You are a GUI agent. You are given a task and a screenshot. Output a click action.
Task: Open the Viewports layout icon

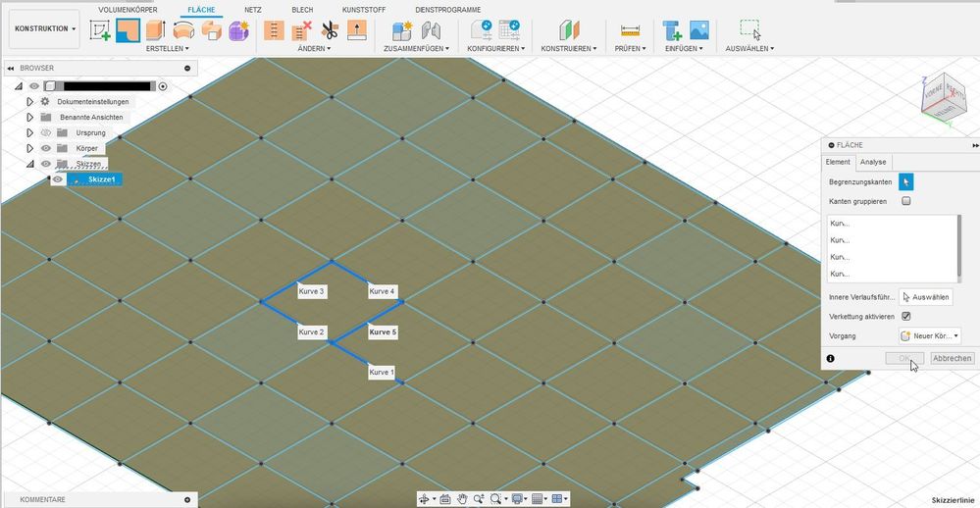coord(556,498)
